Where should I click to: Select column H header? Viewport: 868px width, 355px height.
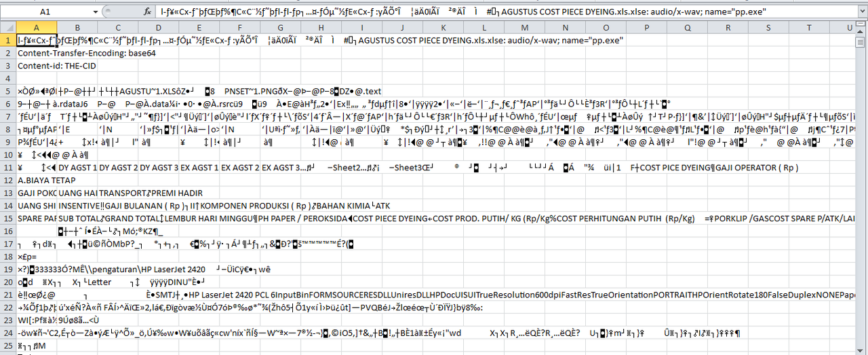[x=321, y=27]
